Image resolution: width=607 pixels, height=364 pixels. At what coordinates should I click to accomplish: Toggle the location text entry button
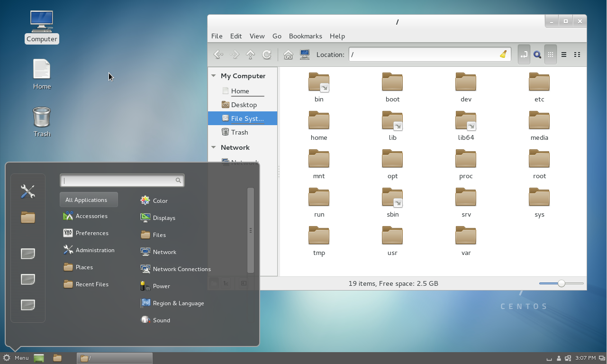524,54
